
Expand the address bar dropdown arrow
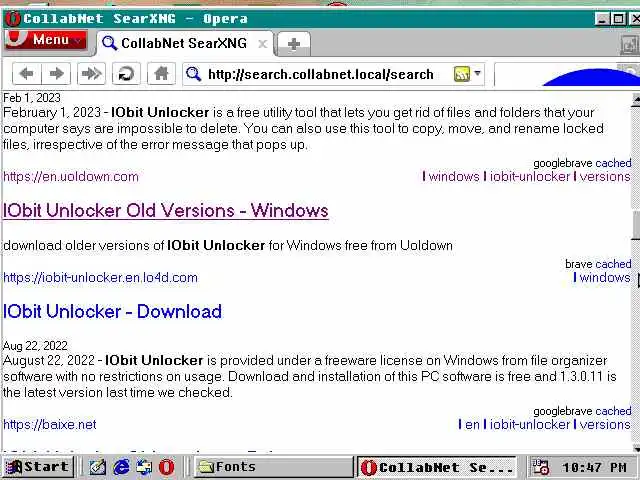[x=478, y=74]
